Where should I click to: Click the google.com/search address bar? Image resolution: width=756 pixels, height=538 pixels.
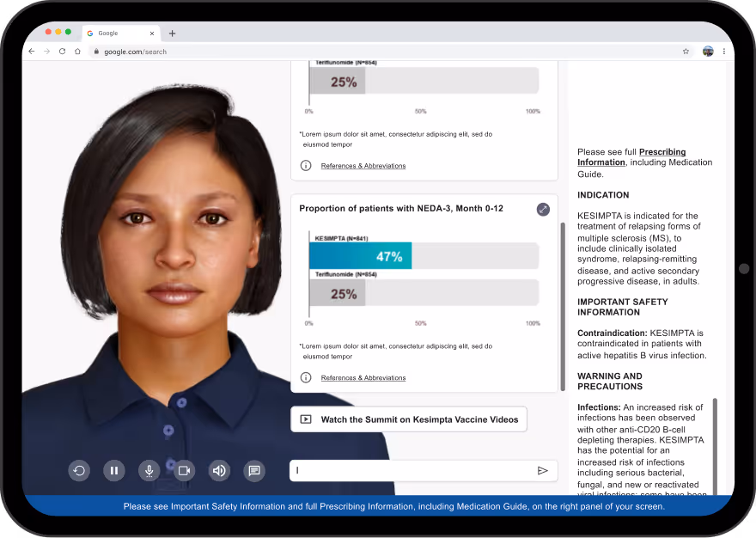pos(391,52)
